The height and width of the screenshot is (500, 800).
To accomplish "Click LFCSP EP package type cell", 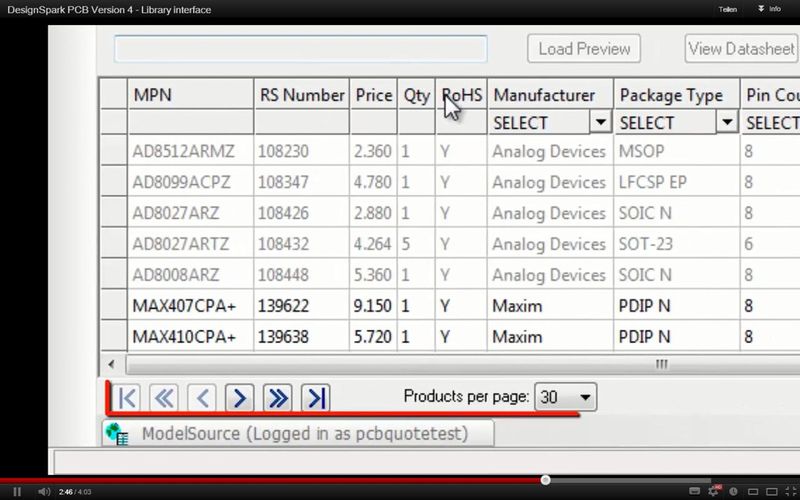I will coord(677,182).
